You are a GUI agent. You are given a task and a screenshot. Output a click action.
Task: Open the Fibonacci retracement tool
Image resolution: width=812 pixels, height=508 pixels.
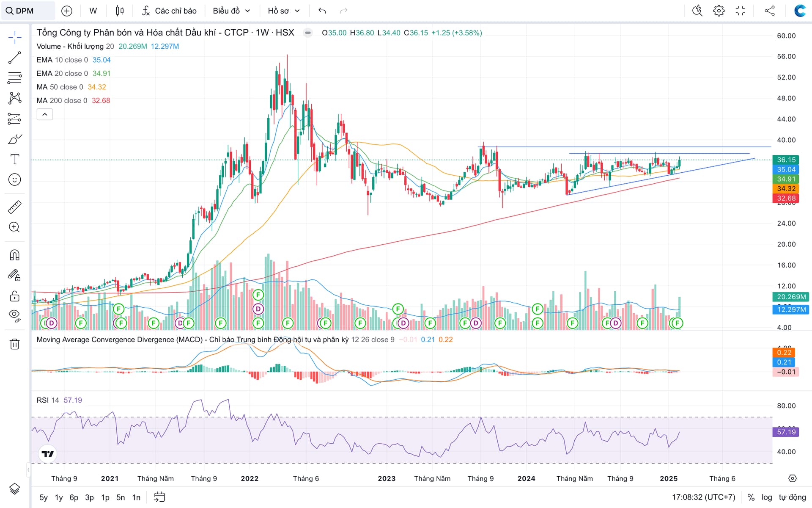[x=14, y=78]
